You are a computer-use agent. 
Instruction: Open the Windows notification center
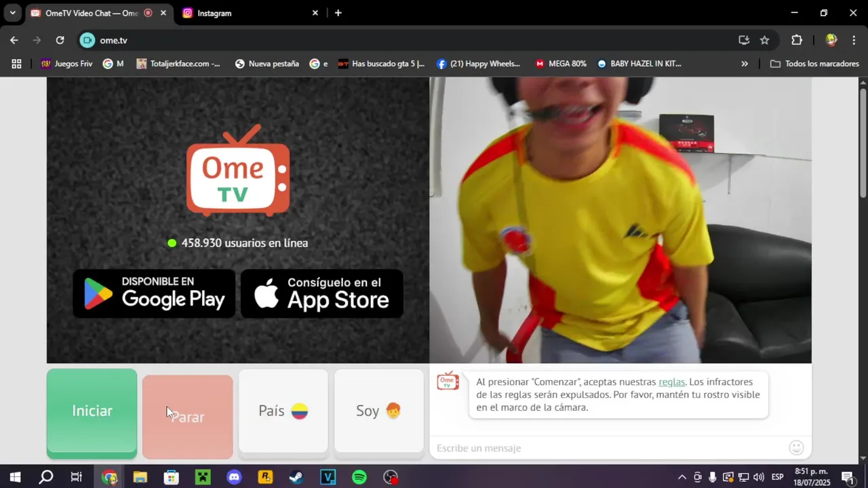tap(847, 477)
